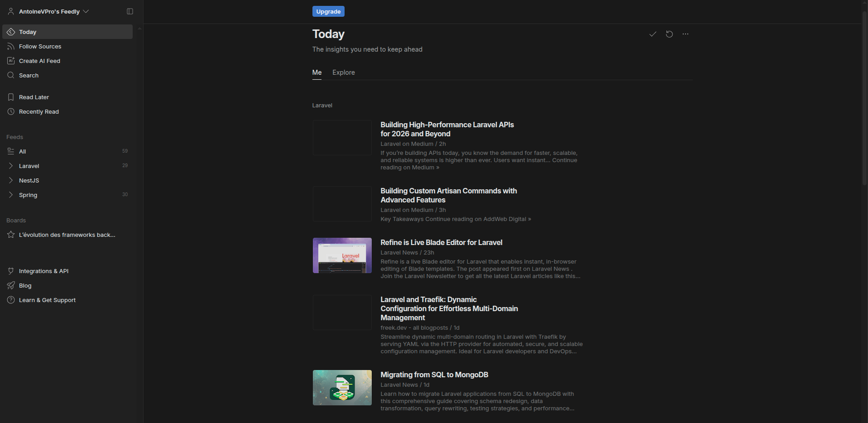The width and height of the screenshot is (868, 423).
Task: Open Read Later
Action: click(x=34, y=97)
